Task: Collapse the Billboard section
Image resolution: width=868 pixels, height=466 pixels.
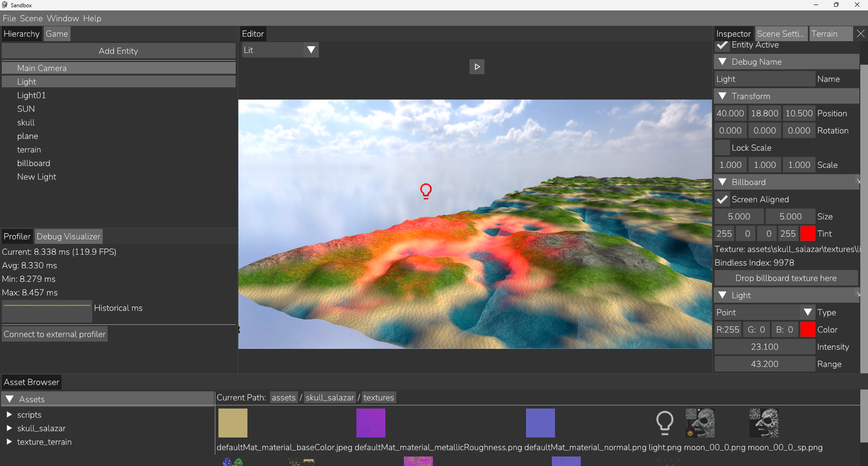Action: click(722, 182)
